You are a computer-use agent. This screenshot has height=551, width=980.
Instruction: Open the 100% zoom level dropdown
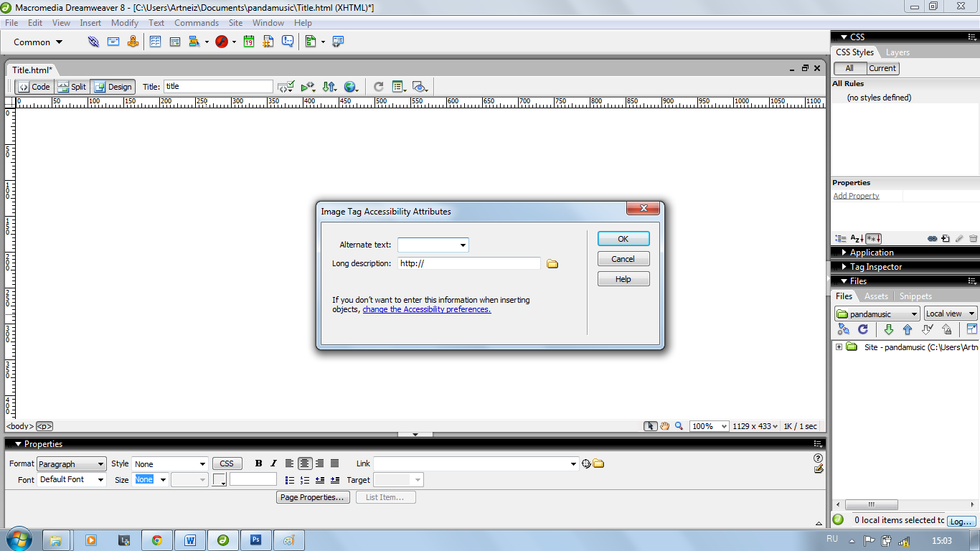(710, 426)
